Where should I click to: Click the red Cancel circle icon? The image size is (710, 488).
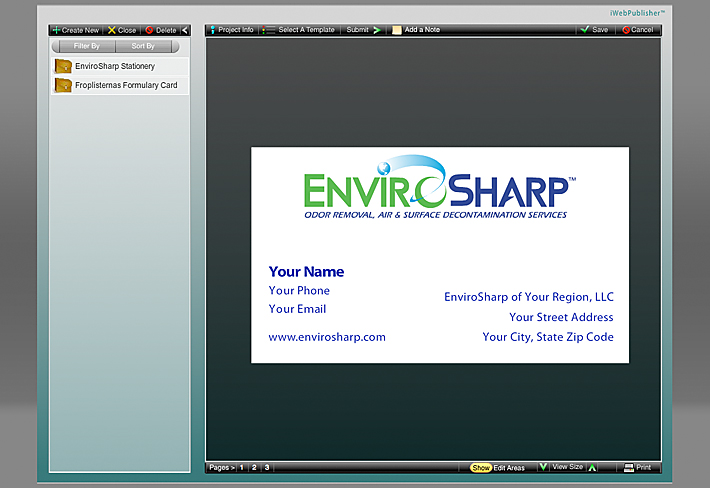(626, 30)
